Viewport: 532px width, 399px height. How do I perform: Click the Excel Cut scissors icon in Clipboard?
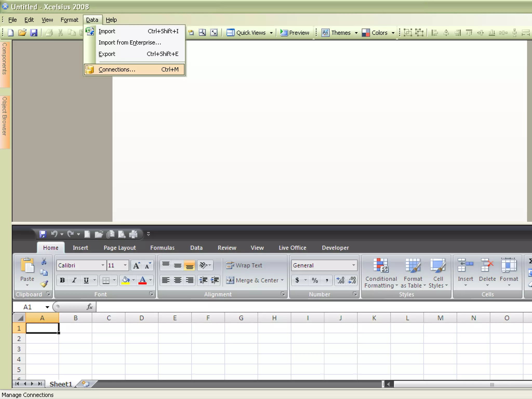point(44,262)
